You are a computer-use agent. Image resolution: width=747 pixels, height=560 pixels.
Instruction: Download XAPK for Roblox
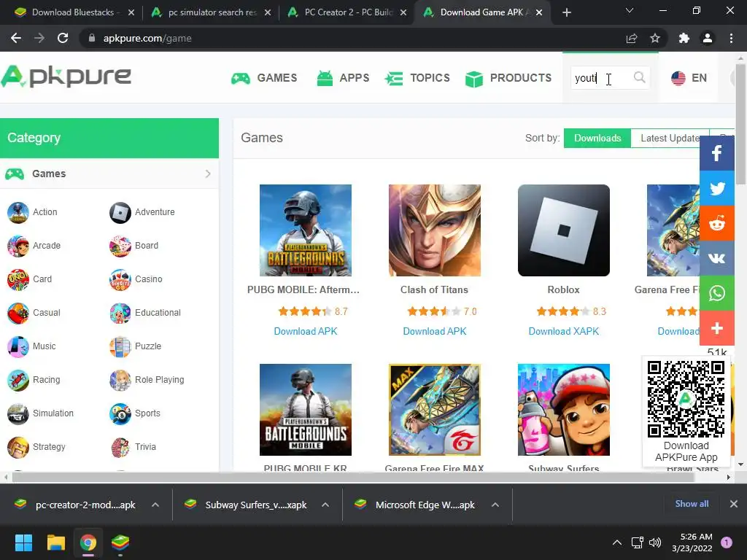564,332
